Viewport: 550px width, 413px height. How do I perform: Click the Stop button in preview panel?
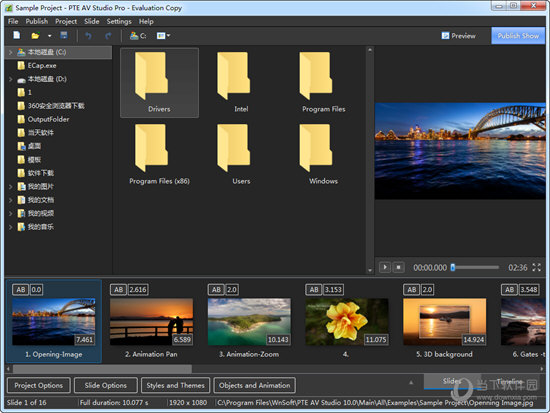coord(398,267)
